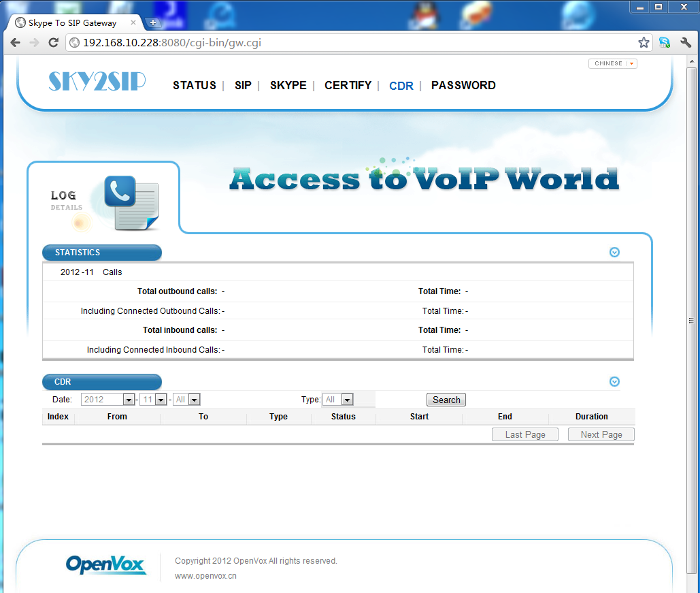The width and height of the screenshot is (700, 593).
Task: Collapse the CDR section with its circle arrow
Action: click(x=614, y=382)
